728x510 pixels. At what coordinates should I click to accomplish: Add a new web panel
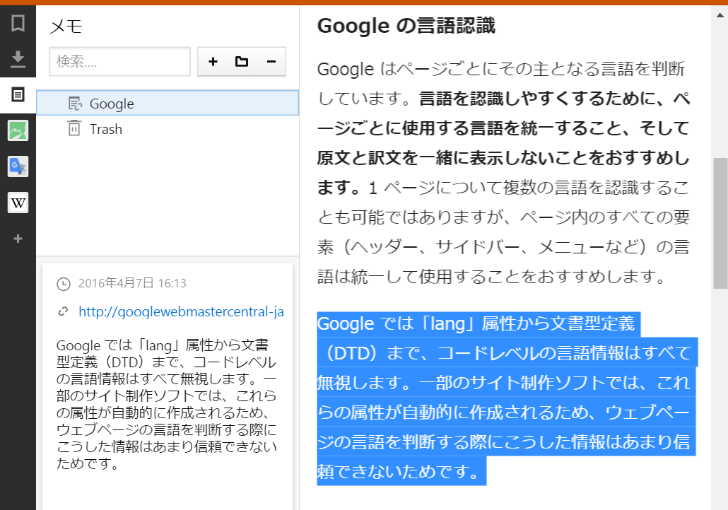click(x=18, y=239)
